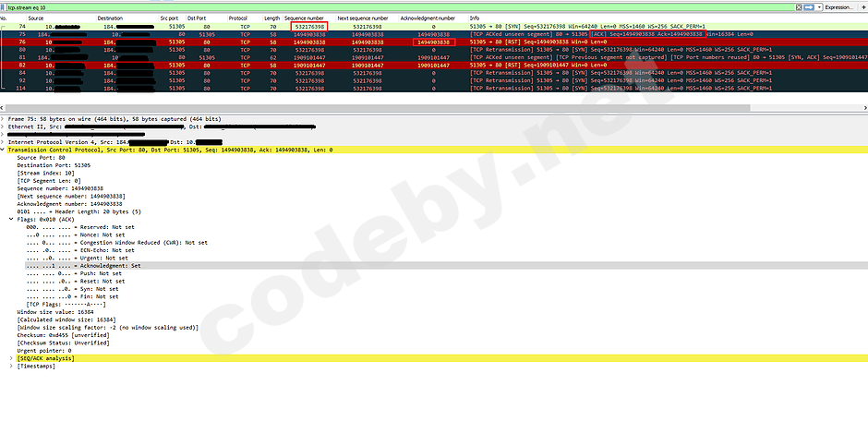Expand the [Timestamps] node
868x421 pixels.
[x=12, y=367]
